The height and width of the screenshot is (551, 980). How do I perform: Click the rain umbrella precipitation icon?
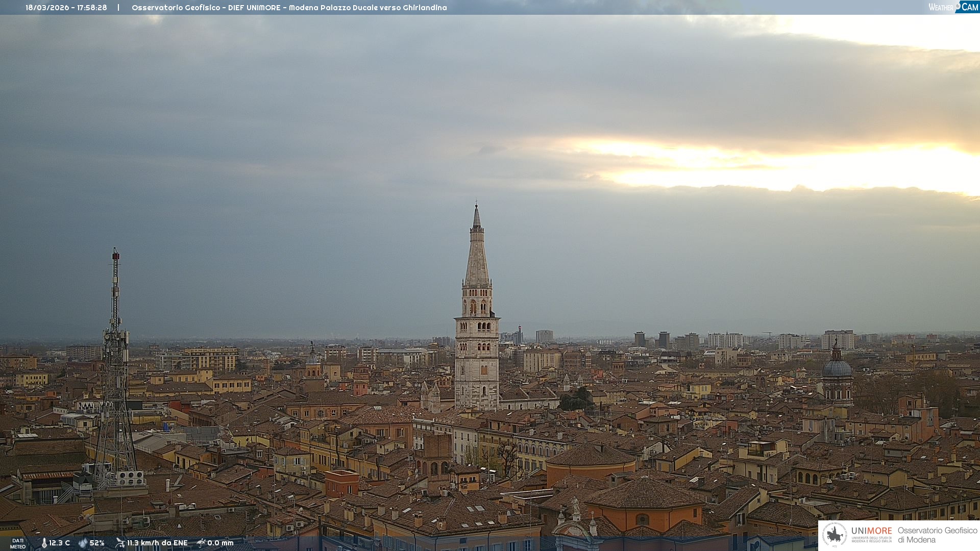point(201,543)
